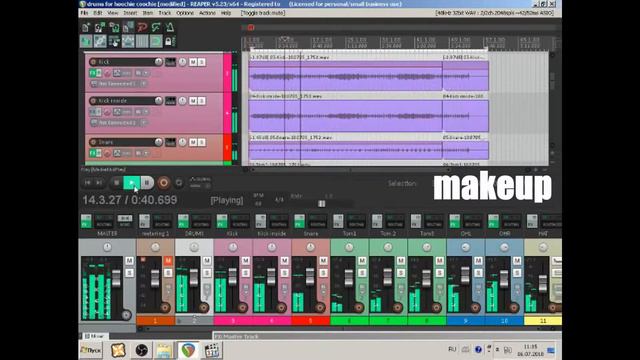Click the Stop transport button
The image size is (640, 360).
(116, 182)
